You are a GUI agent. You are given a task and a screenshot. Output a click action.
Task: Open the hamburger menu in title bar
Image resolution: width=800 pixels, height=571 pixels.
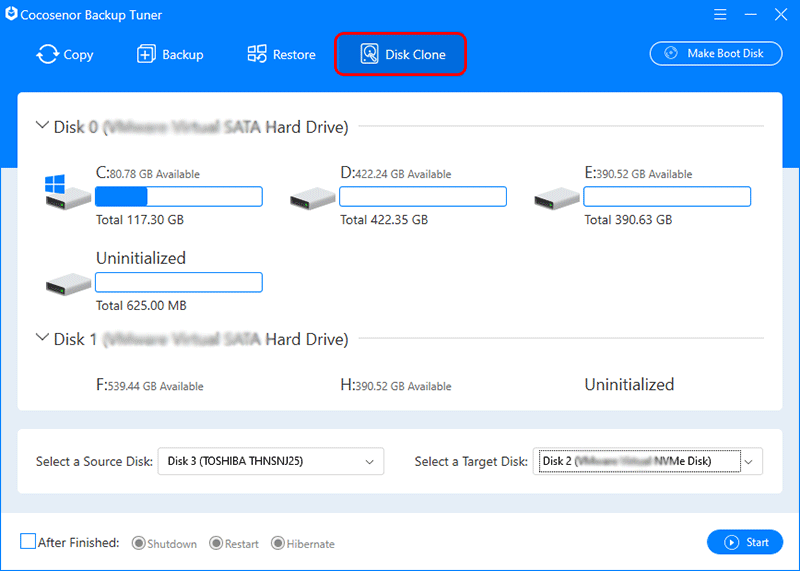click(x=720, y=14)
